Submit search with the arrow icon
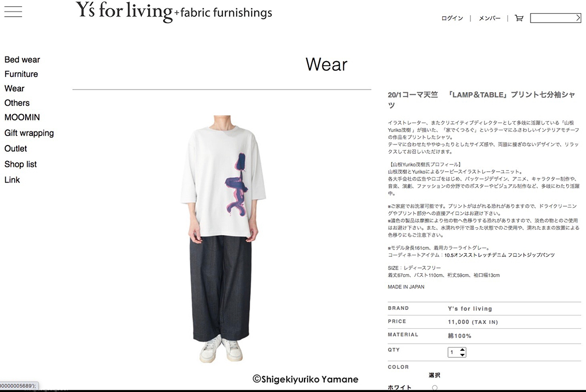This screenshot has width=586, height=392. pos(578,18)
